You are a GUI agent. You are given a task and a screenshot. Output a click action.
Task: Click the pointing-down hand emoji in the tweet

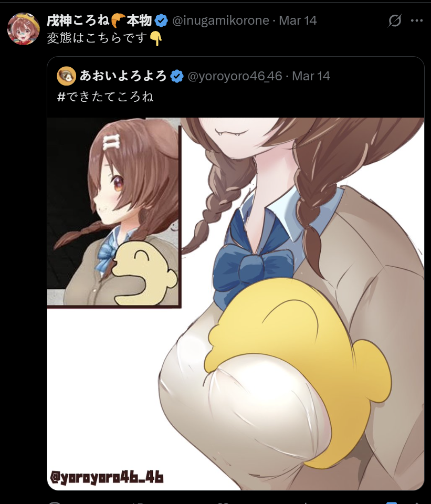pos(156,38)
